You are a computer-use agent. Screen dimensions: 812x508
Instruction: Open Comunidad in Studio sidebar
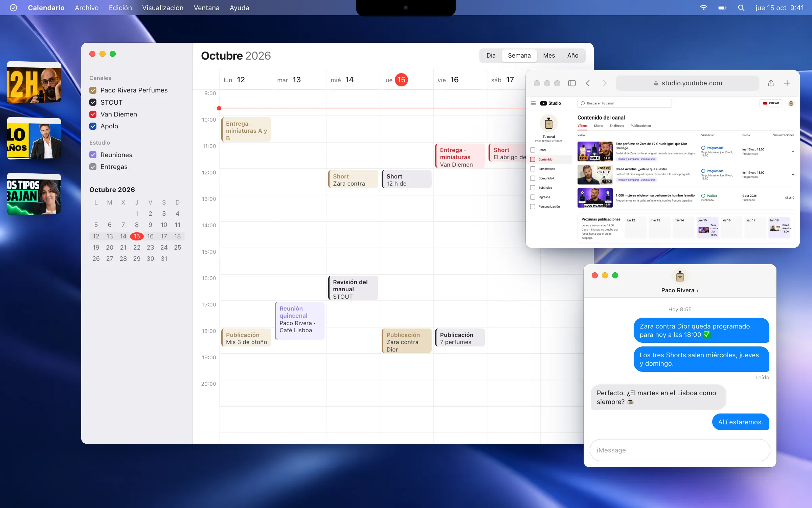tap(549, 178)
